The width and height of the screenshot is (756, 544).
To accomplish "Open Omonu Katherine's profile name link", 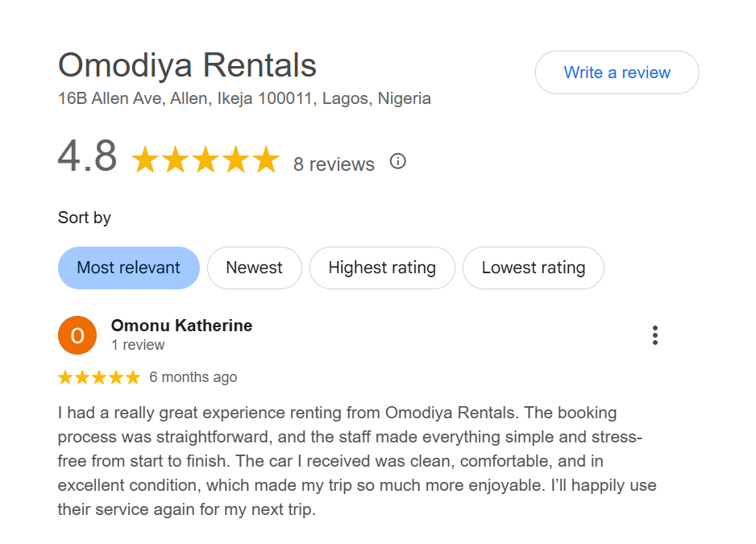I will pos(181,326).
